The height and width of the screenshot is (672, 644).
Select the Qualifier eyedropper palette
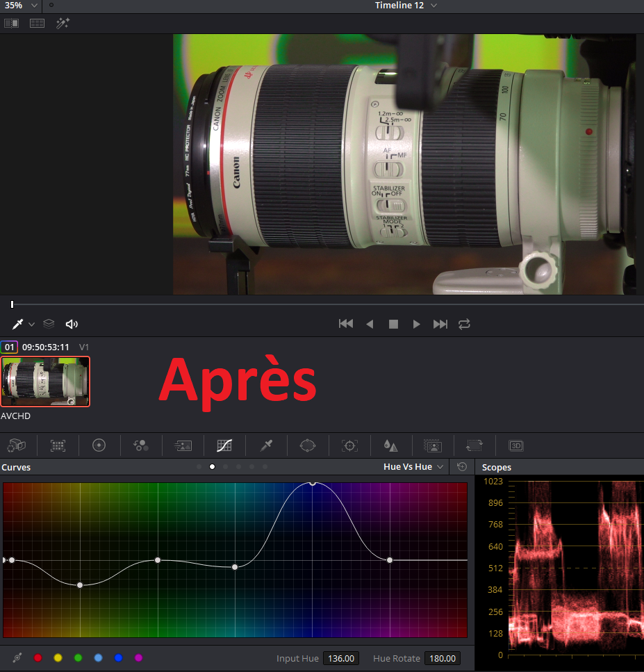pos(266,445)
